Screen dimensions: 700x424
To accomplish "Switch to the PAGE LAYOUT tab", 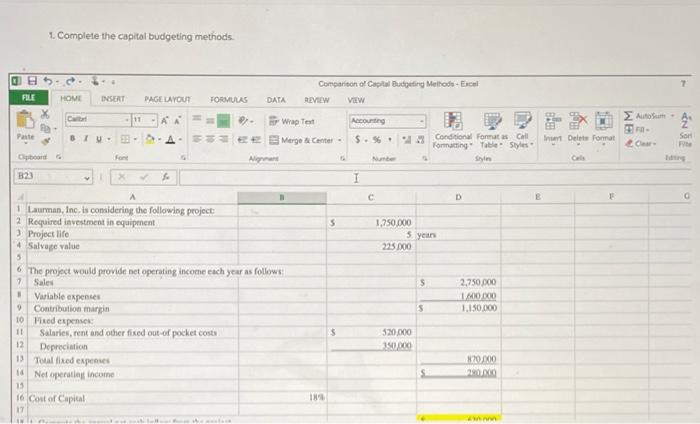I will (167, 99).
